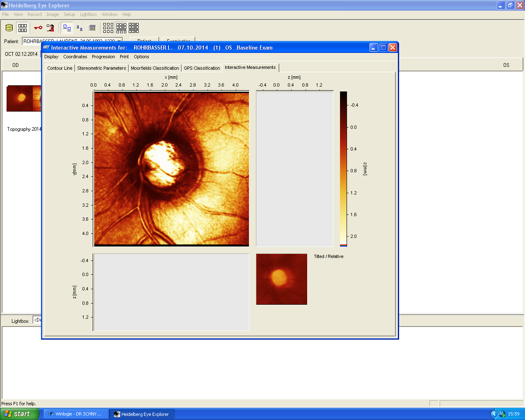This screenshot has height=420, width=525.
Task: Open the Display menu in Interactive Measurements
Action: [51, 57]
